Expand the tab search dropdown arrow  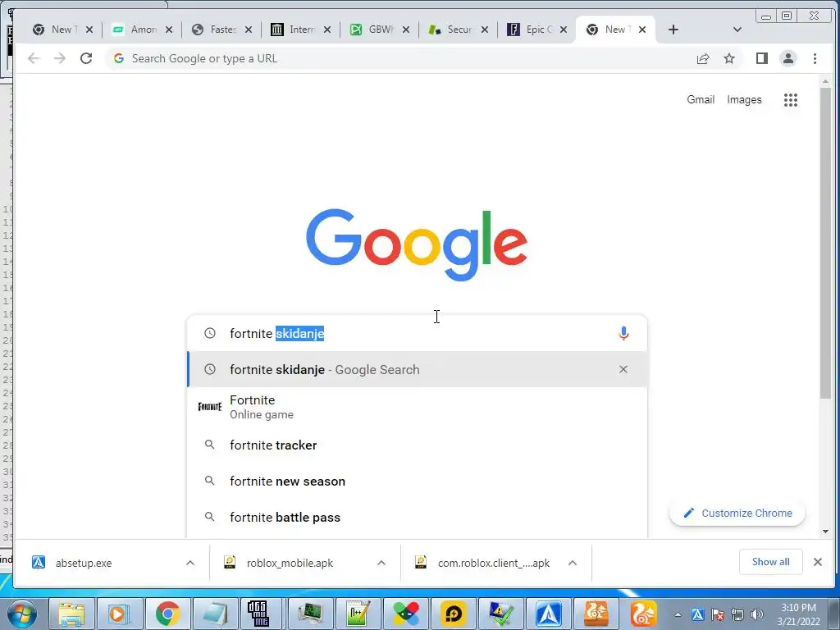coord(737,30)
